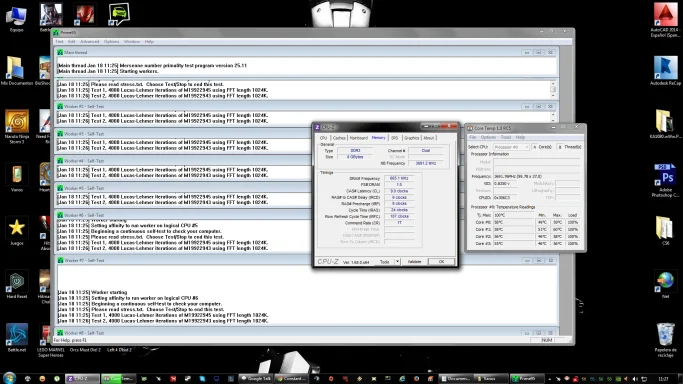This screenshot has height=384, width=683.
Task: Switch to CPU-Z taskbar button
Action: (82, 378)
